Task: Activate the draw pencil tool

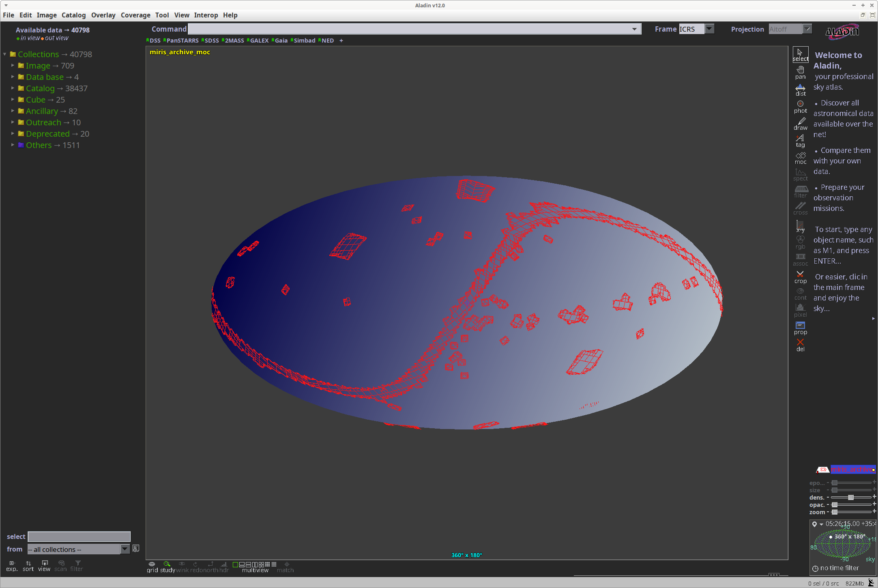Action: click(x=800, y=124)
